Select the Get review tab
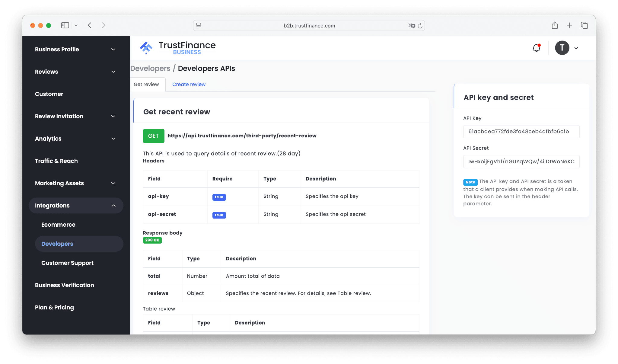618x364 pixels. coord(146,85)
